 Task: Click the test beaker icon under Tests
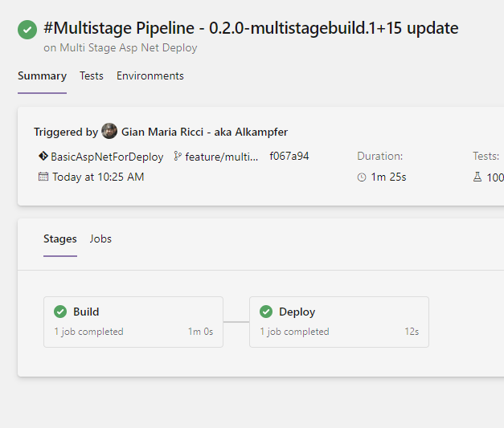coord(477,177)
